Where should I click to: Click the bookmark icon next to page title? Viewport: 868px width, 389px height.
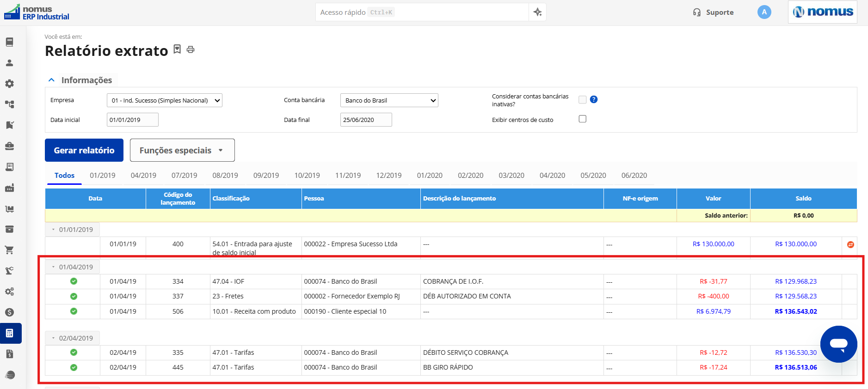pos(177,49)
